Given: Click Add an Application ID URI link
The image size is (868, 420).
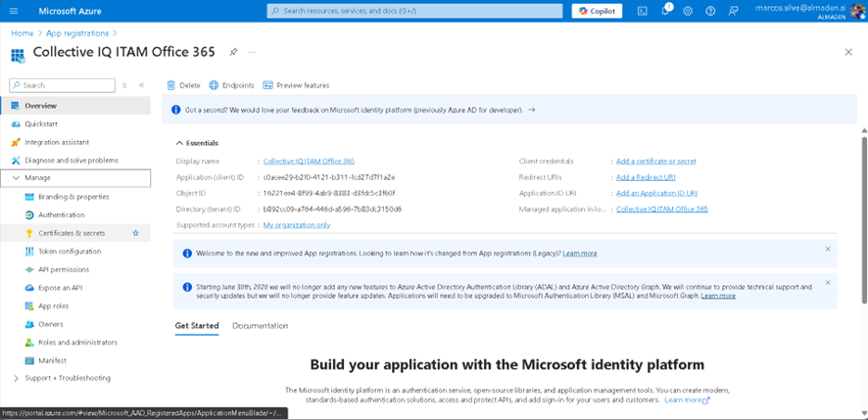Looking at the screenshot, I should pos(656,193).
